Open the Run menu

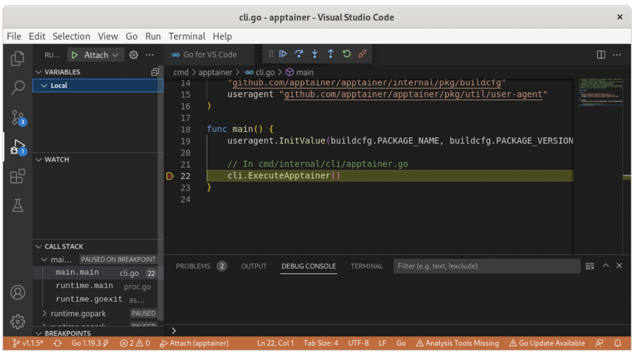click(x=153, y=36)
